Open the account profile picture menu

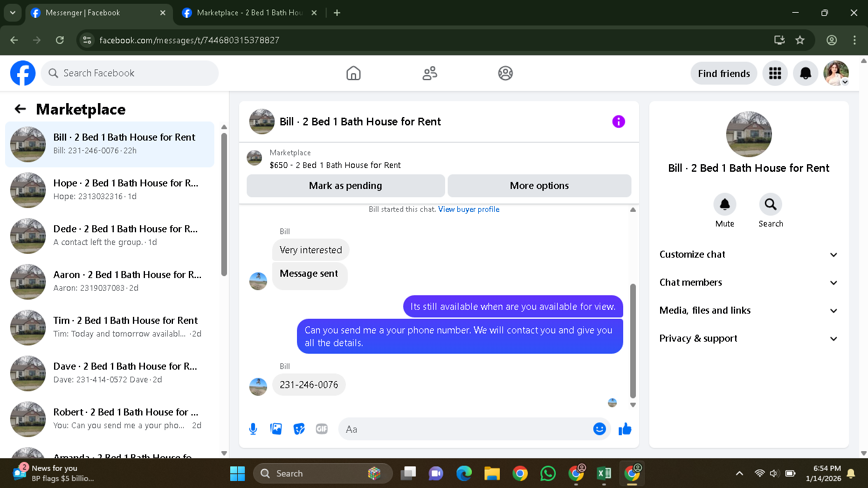836,73
